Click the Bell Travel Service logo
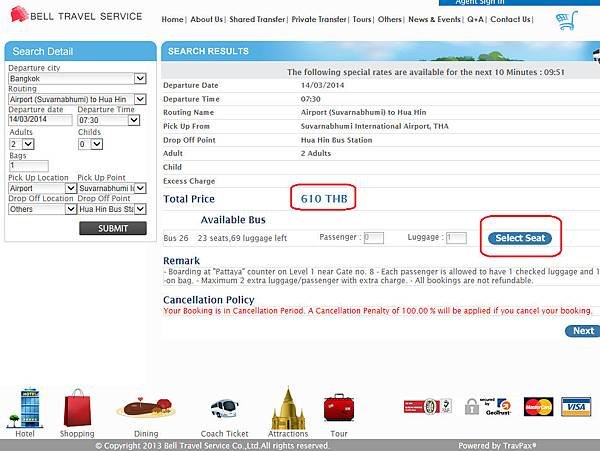This screenshot has height=451, width=600. click(77, 16)
